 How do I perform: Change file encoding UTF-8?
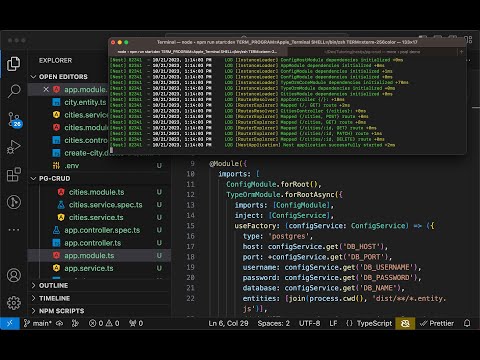pyautogui.click(x=309, y=323)
